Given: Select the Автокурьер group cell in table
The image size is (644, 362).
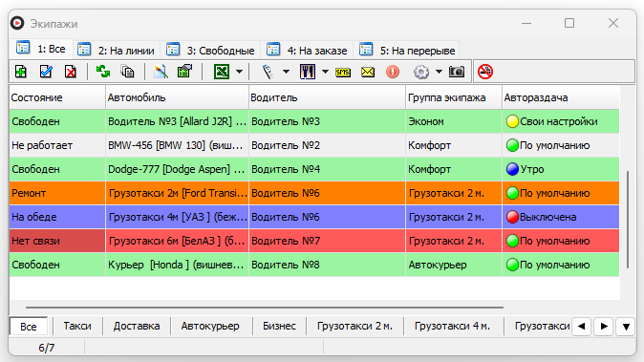Looking at the screenshot, I should point(454,265).
